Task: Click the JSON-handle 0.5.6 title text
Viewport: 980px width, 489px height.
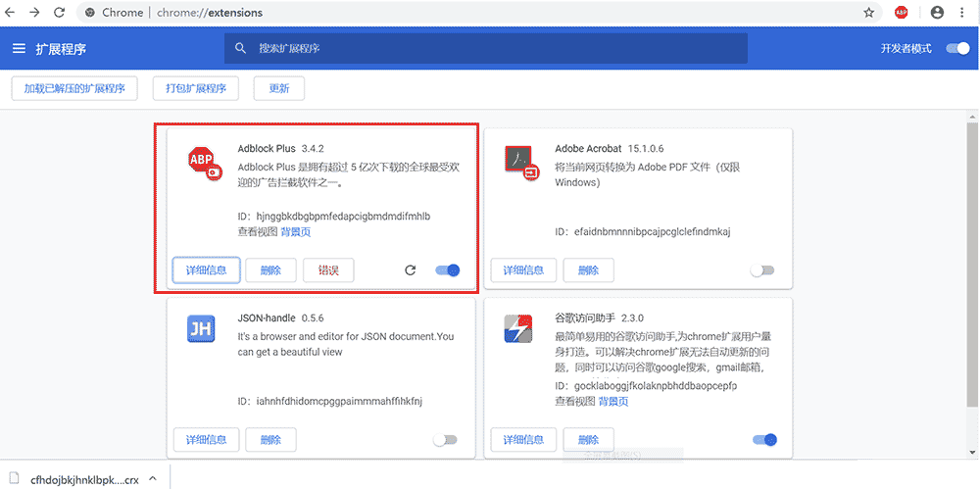Action: coord(280,318)
